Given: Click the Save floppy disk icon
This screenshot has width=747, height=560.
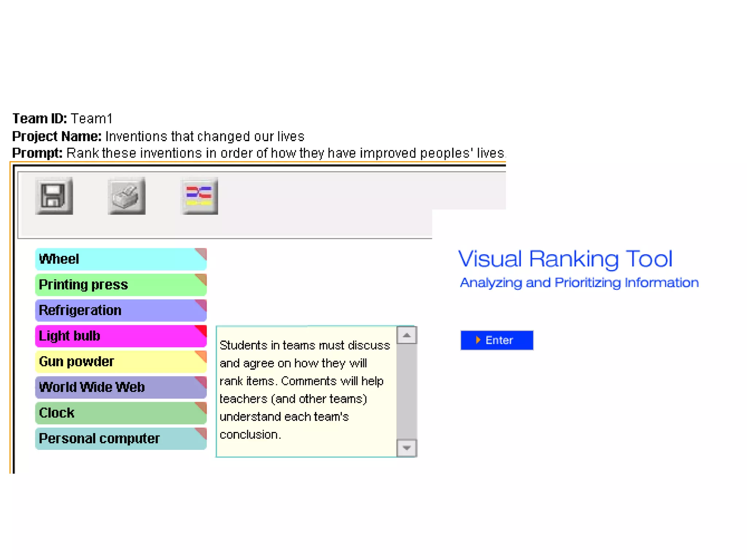Looking at the screenshot, I should [54, 196].
